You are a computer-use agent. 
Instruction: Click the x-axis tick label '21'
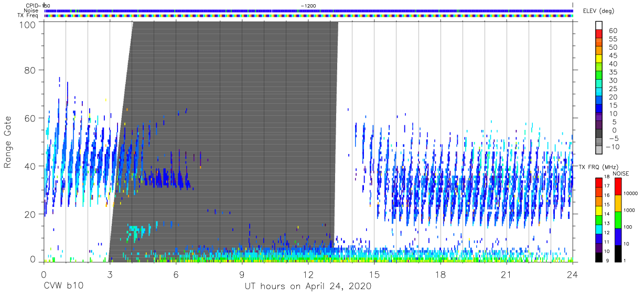[506, 274]
